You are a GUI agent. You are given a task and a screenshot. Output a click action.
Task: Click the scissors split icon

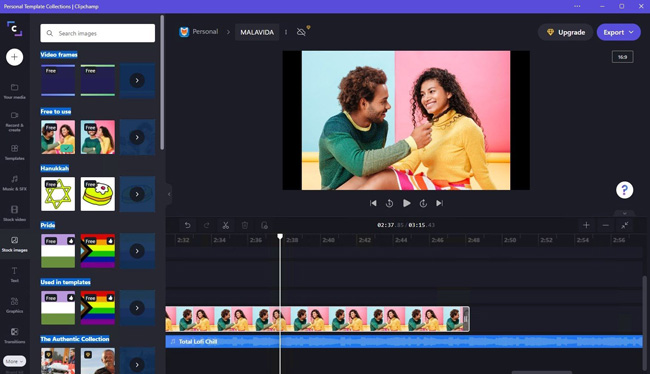coord(226,225)
